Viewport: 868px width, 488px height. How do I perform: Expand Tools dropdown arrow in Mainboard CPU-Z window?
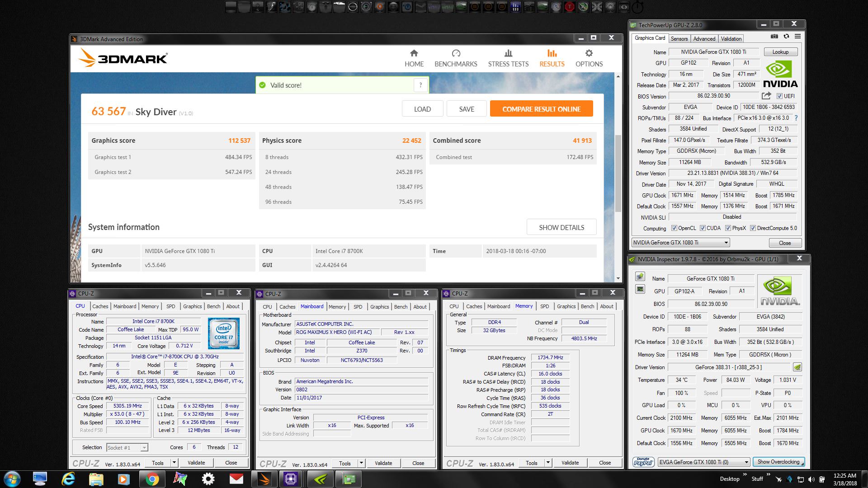361,463
